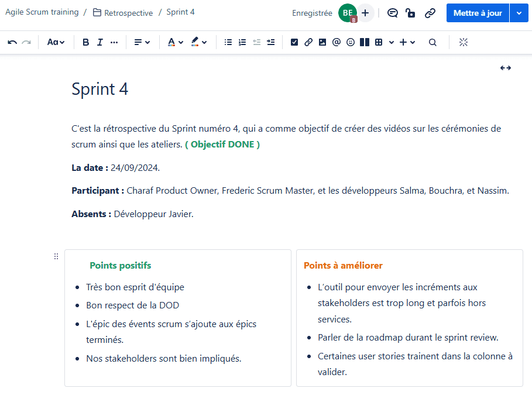Click the Sprint 4 page title
Viewport: 532px width, 395px height.
(x=99, y=90)
